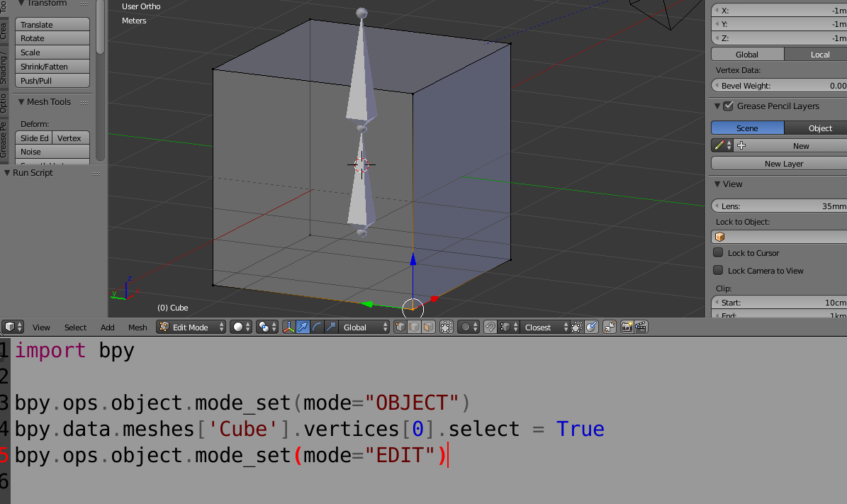This screenshot has height=504, width=847.
Task: Switch to face select mode icon
Action: pyautogui.click(x=428, y=327)
